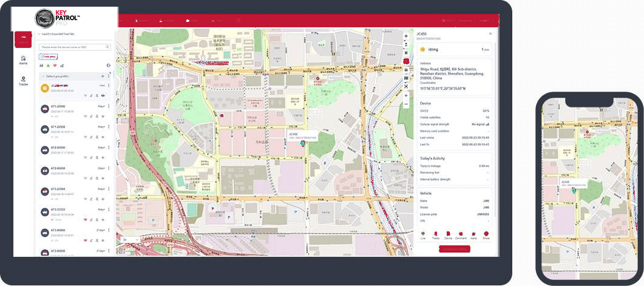Screen dimensions: 644x286
Task: Open the more menu for AT3-86868
Action: pyautogui.click(x=109, y=230)
